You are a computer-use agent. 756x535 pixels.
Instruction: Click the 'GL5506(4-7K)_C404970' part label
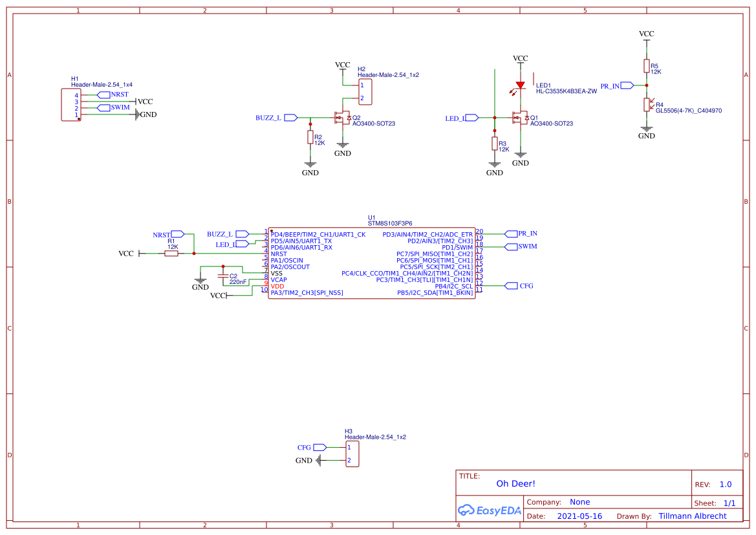point(689,111)
